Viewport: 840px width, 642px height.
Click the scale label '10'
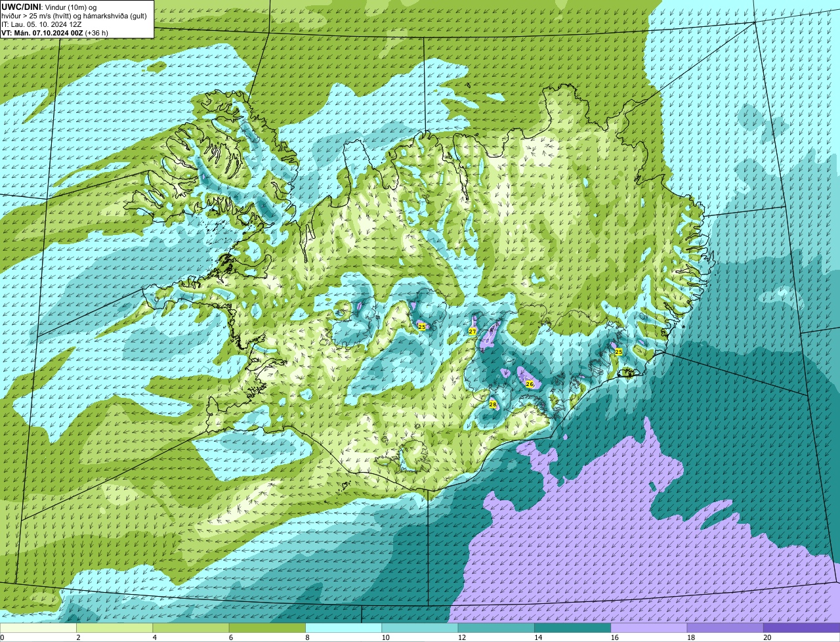click(x=385, y=637)
